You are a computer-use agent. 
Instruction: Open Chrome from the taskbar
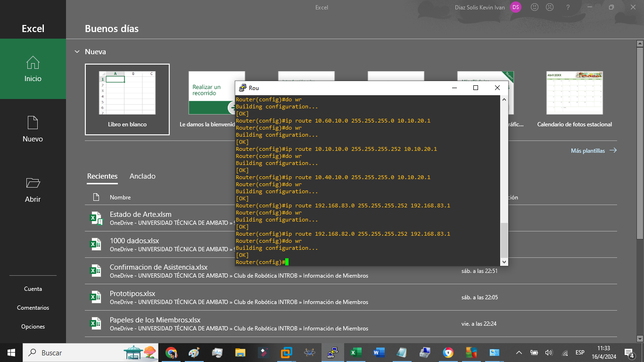[171, 353]
